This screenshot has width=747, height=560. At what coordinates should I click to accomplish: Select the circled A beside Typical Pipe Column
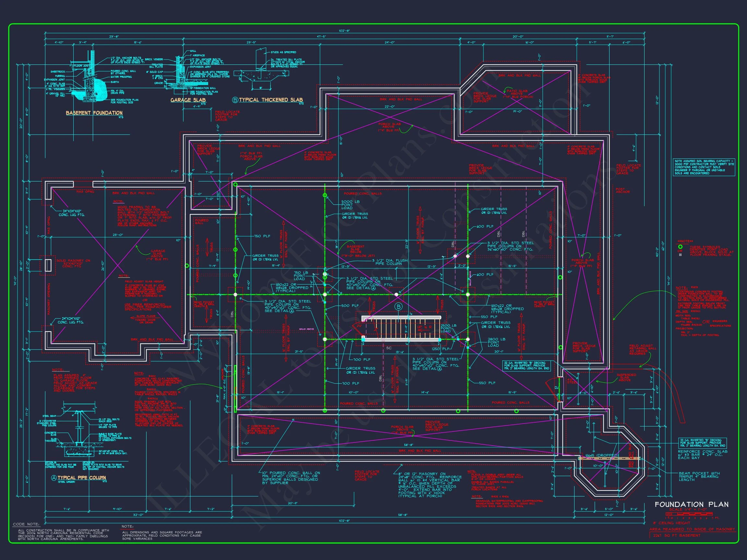[54, 478]
